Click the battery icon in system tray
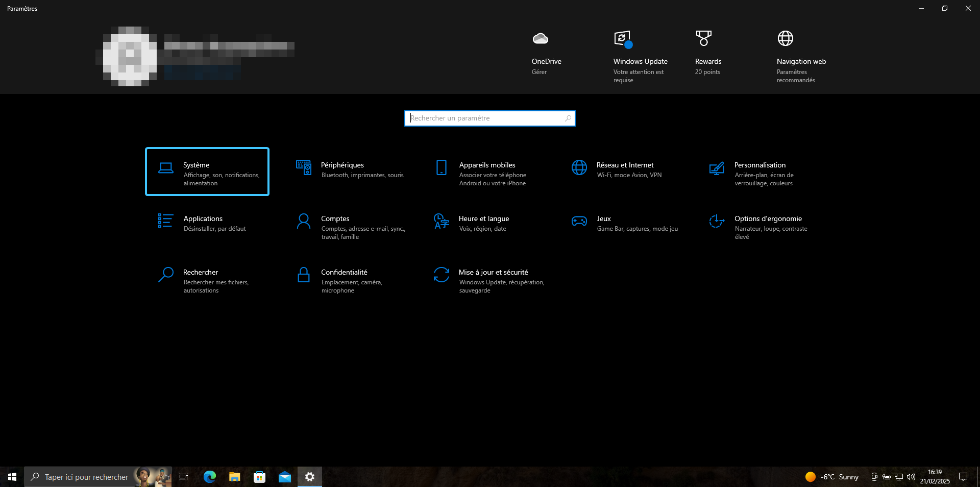Image resolution: width=980 pixels, height=487 pixels. (x=887, y=477)
